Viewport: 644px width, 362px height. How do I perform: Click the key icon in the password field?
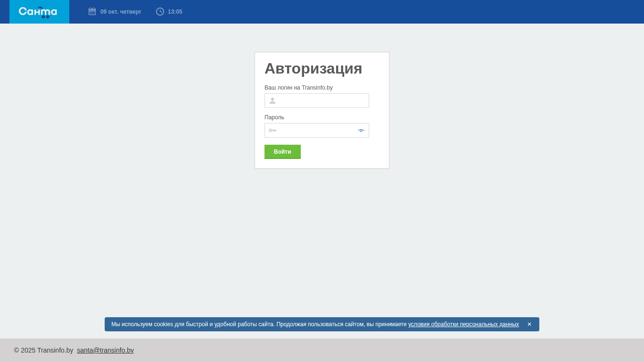pyautogui.click(x=272, y=131)
